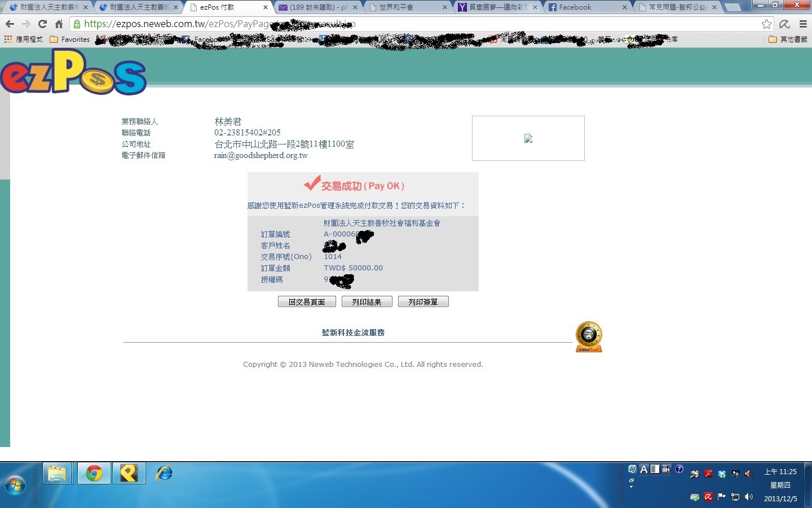Open the 注音 input method icon

click(x=632, y=469)
